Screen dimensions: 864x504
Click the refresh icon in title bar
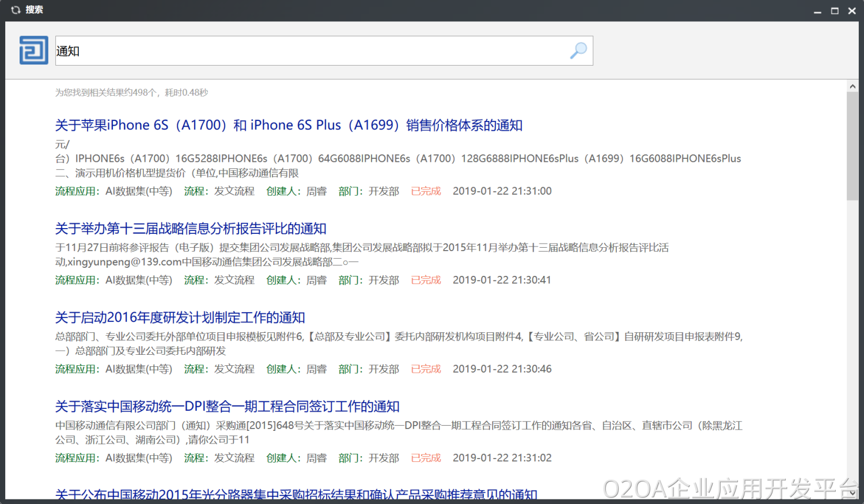pos(16,10)
